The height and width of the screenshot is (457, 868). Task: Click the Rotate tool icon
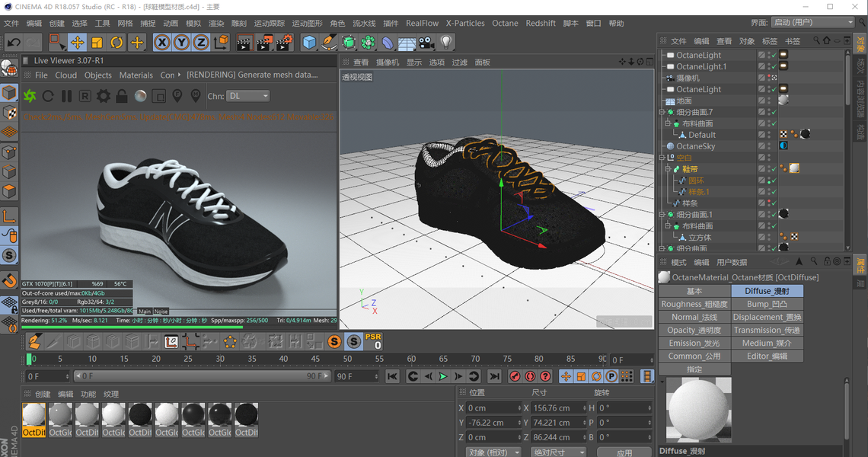pyautogui.click(x=116, y=42)
